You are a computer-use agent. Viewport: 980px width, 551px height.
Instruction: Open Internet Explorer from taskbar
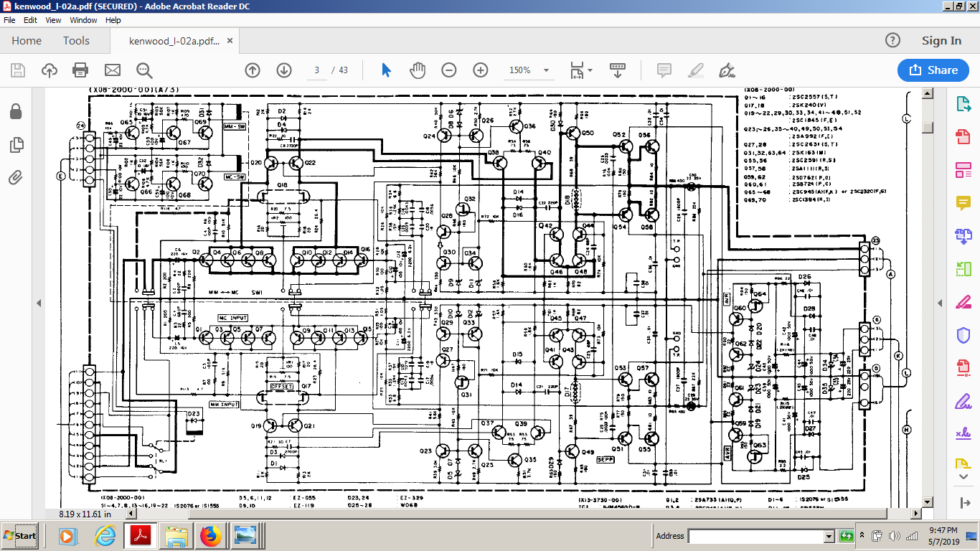pyautogui.click(x=105, y=536)
